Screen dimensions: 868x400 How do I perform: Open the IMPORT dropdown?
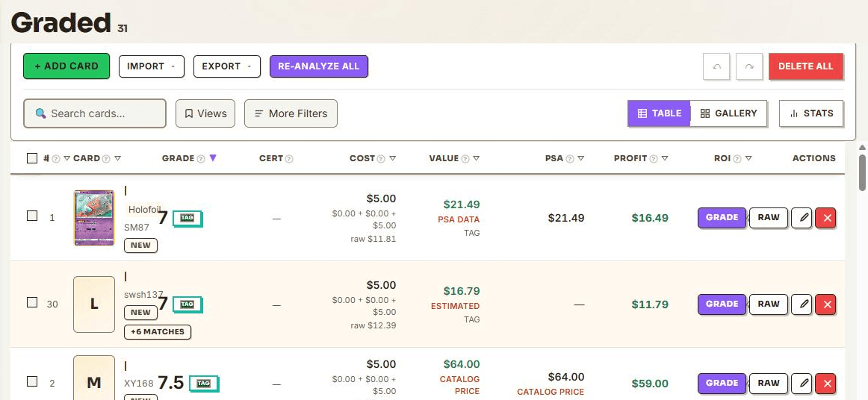coord(152,66)
